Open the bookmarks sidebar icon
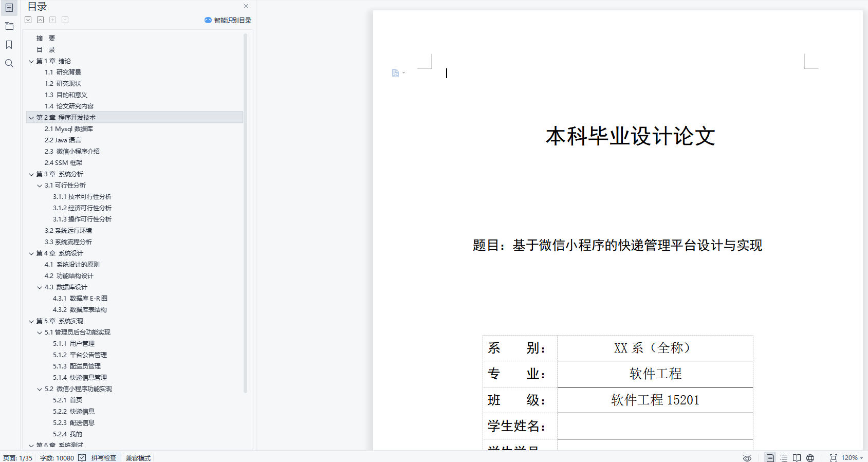Image resolution: width=868 pixels, height=462 pixels. point(9,45)
